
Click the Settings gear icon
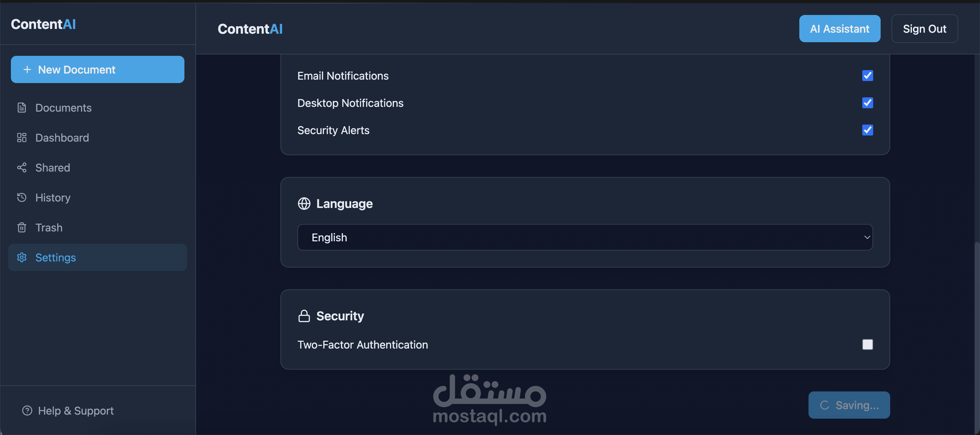(22, 257)
